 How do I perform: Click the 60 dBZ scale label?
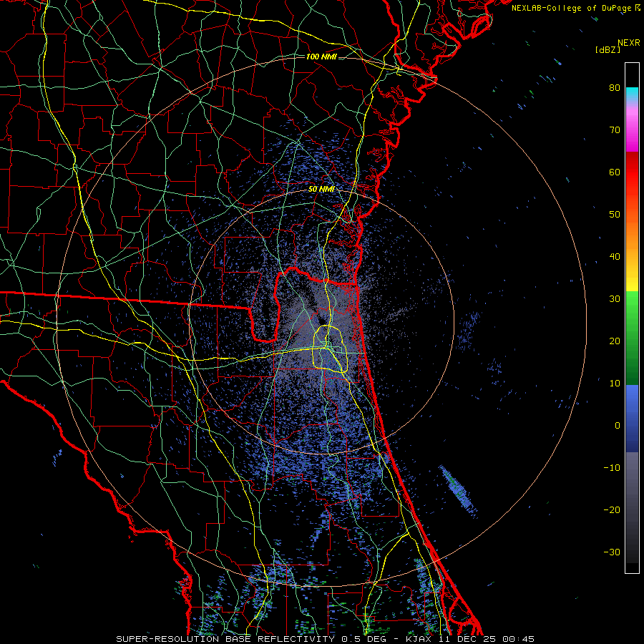pyautogui.click(x=615, y=172)
